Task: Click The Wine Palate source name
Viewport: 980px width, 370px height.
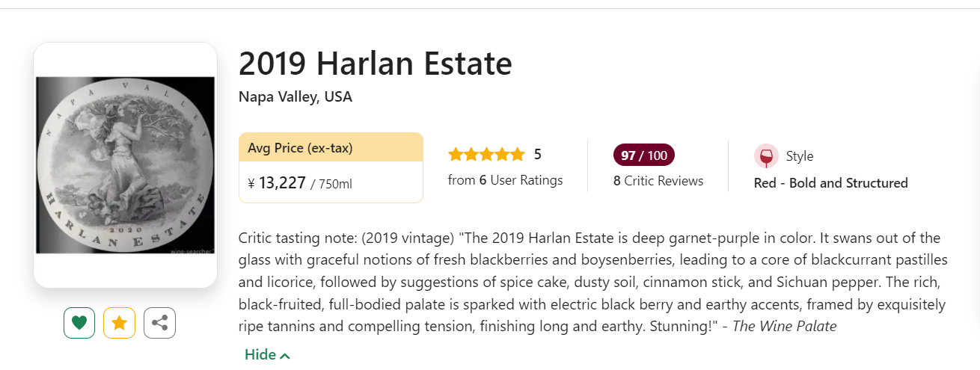Action: [783, 326]
